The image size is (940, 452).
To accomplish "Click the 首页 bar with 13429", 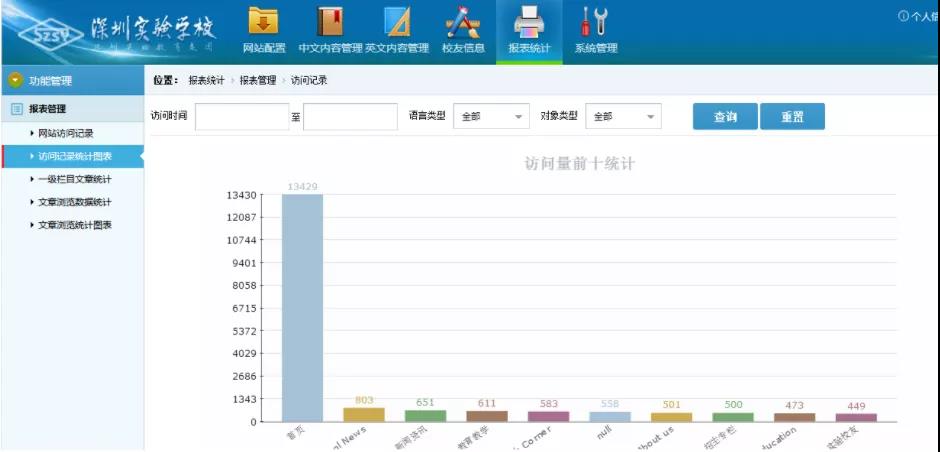I will tap(303, 308).
